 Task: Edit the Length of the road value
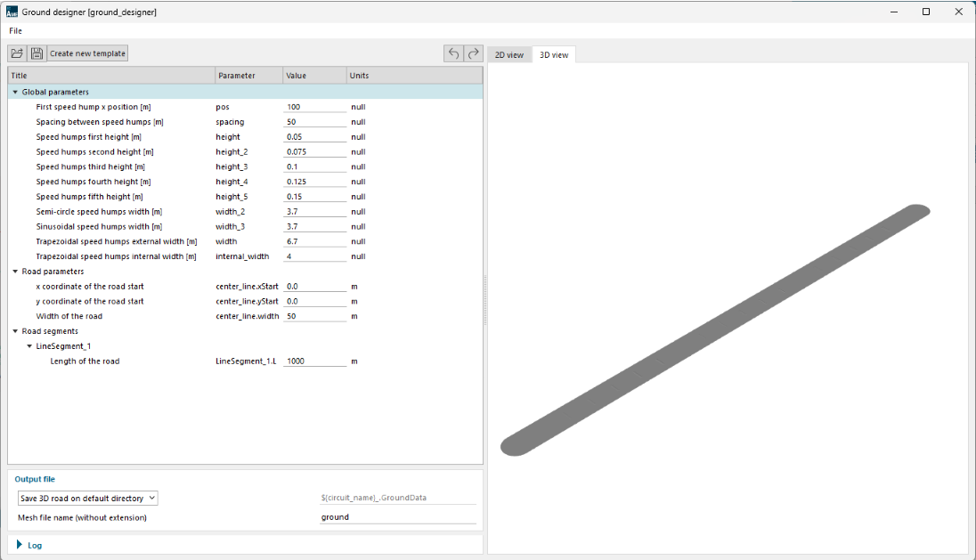[315, 361]
